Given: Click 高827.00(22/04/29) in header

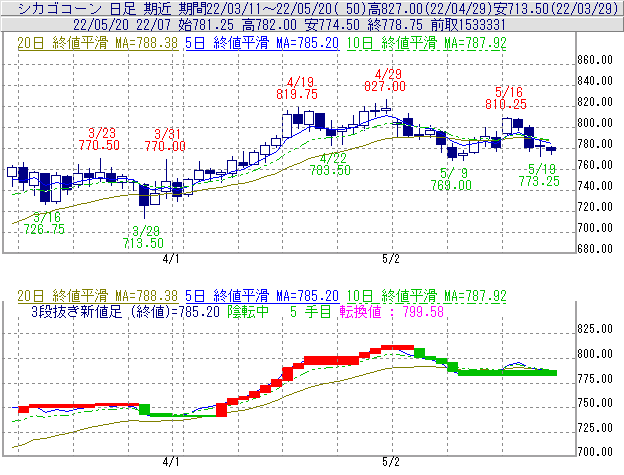Looking at the screenshot, I should [x=430, y=8].
